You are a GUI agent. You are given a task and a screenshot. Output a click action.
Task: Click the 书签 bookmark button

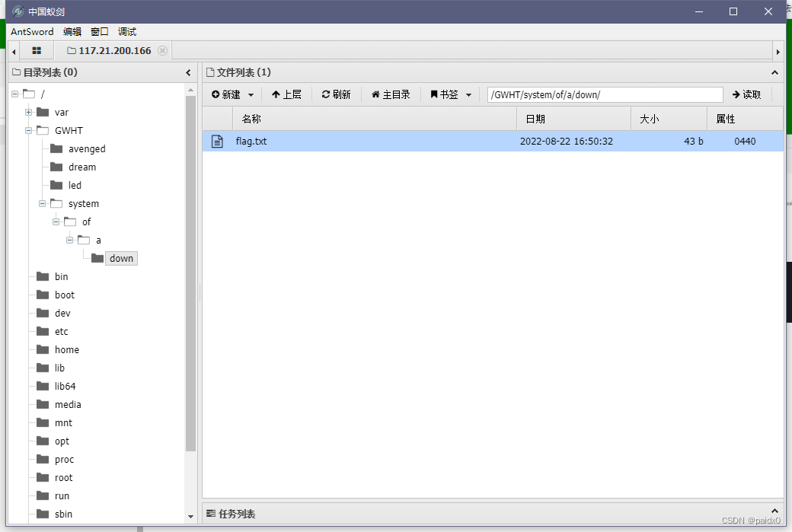tap(444, 94)
